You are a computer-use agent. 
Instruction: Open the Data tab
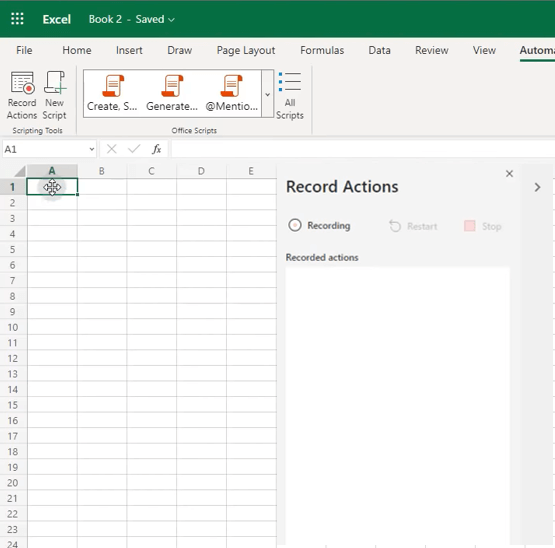[x=379, y=50]
